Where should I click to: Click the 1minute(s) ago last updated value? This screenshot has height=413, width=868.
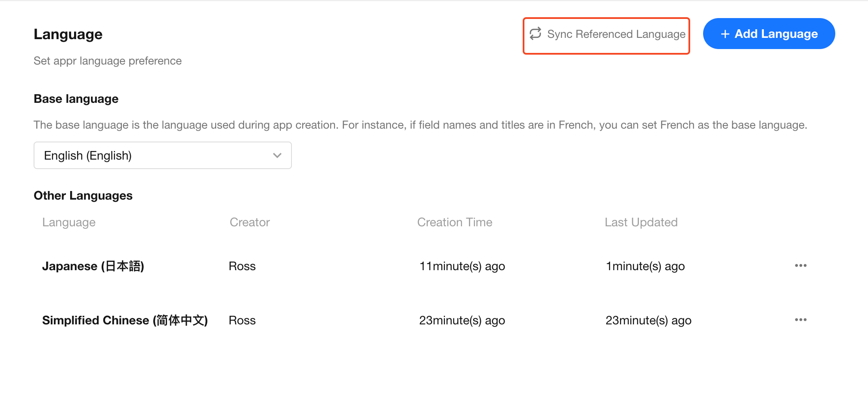point(645,266)
